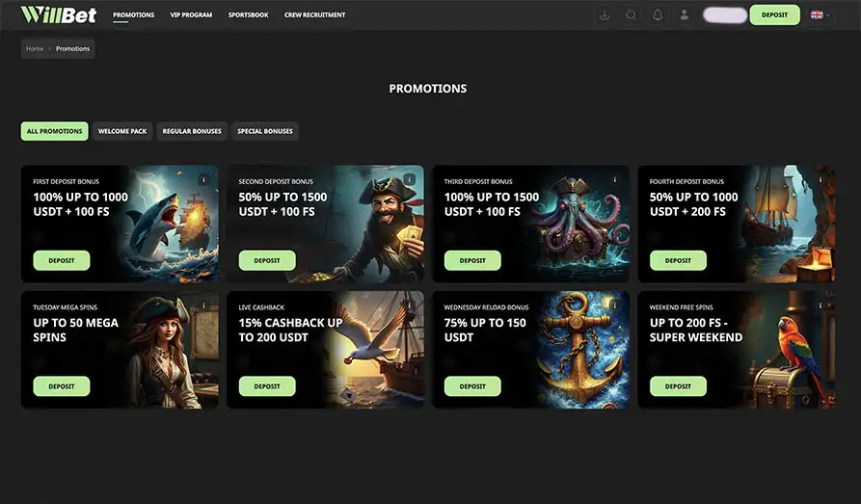Viewport: 861px width, 504px height.
Task: Go to the Sportsbook section
Action: [x=248, y=14]
